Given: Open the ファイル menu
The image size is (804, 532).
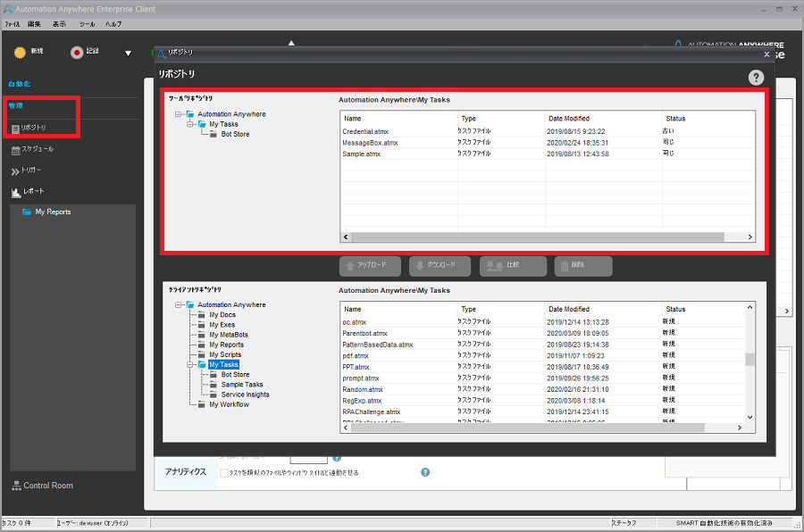Looking at the screenshot, I should pos(12,24).
